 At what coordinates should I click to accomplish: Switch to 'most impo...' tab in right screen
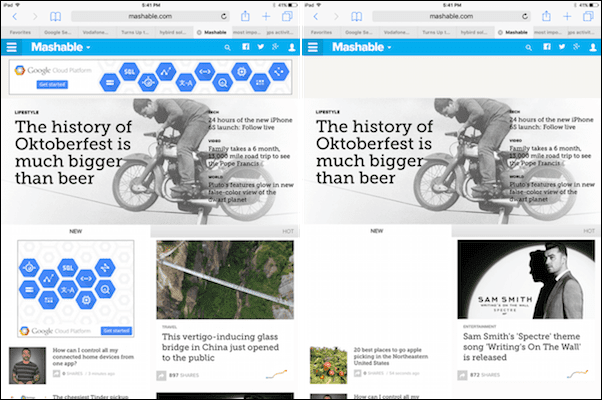(x=548, y=32)
